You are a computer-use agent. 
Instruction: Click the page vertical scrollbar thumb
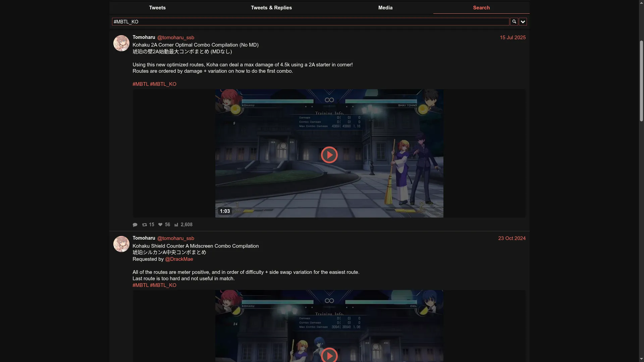click(x=641, y=80)
